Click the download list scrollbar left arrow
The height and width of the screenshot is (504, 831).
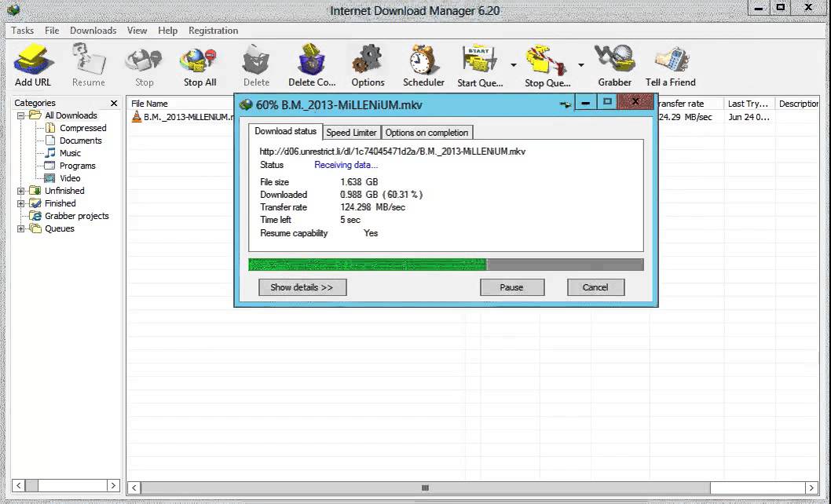[134, 488]
